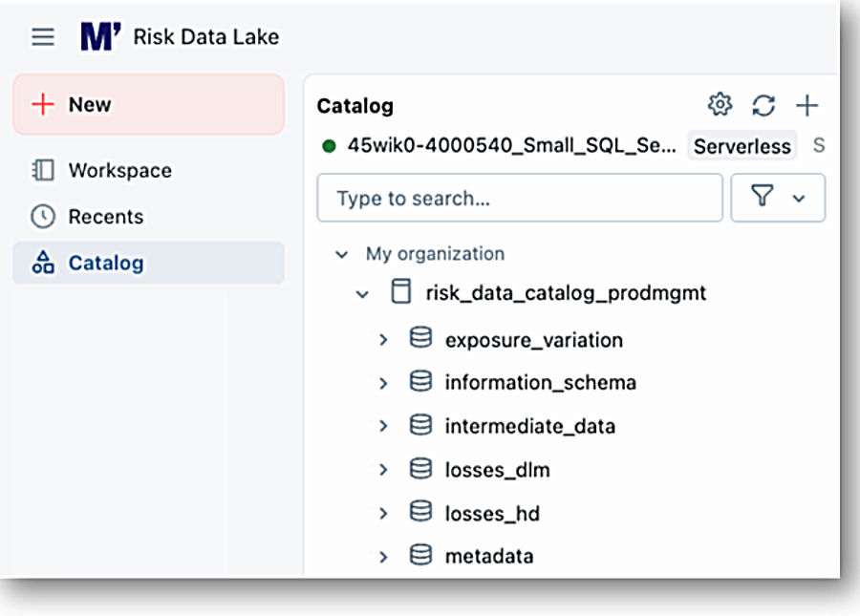Expand the exposure_variation schema

[383, 340]
